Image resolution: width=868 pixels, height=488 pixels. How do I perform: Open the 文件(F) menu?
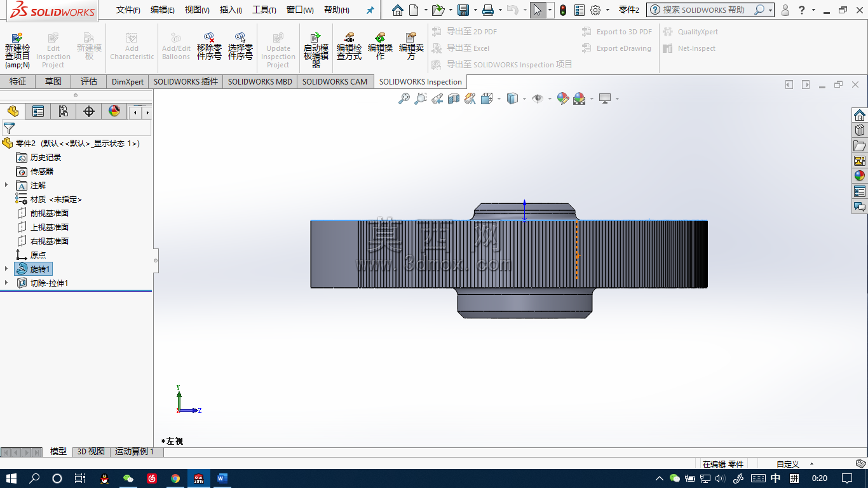tap(128, 10)
